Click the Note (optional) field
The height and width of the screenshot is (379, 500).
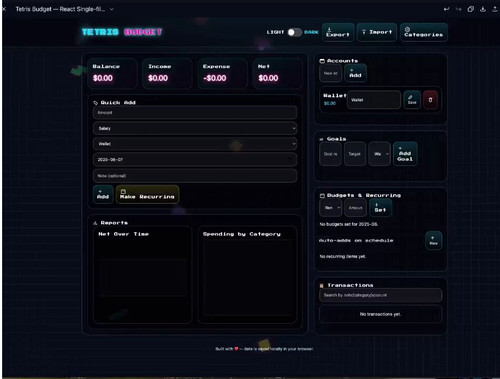tap(195, 176)
